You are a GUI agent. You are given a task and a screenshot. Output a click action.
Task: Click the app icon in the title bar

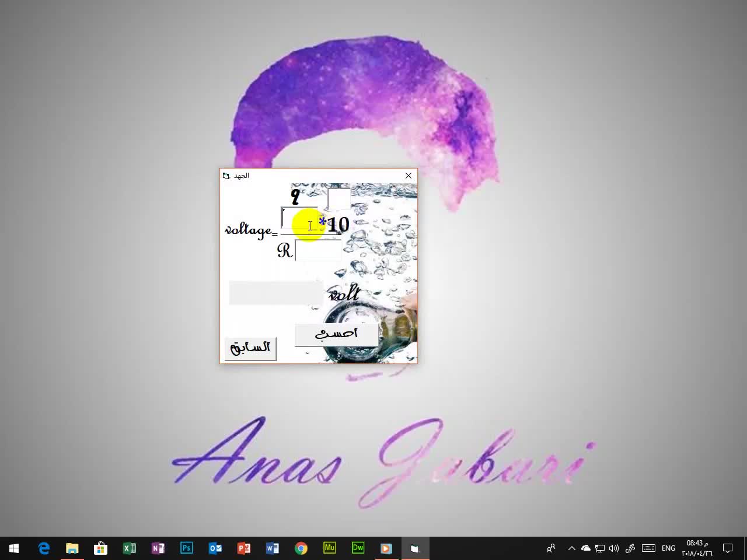[226, 176]
